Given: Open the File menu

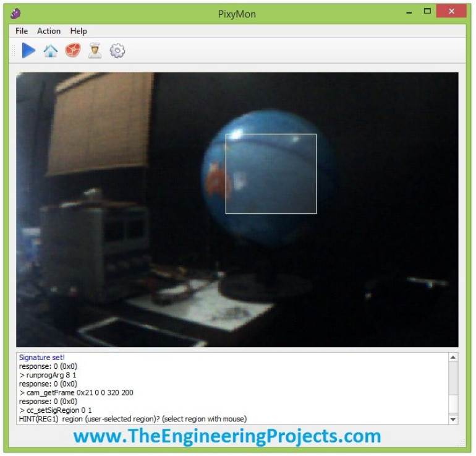Looking at the screenshot, I should click(x=22, y=31).
